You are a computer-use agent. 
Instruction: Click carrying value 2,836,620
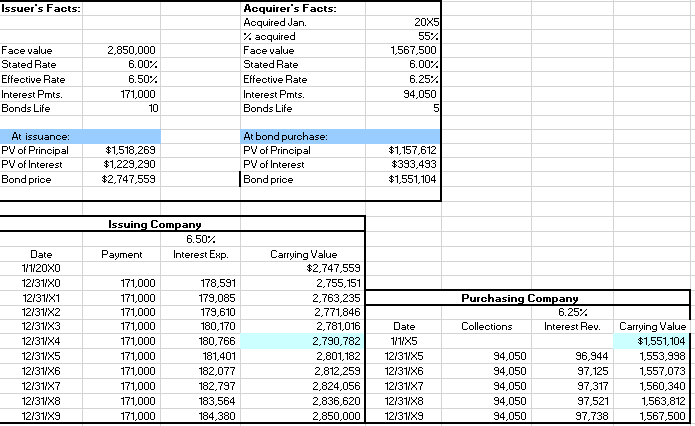click(x=336, y=401)
